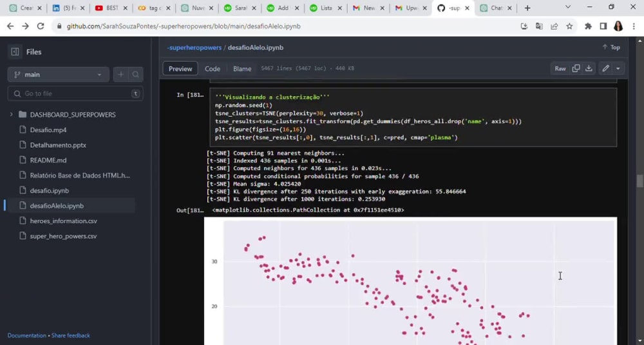
Task: Switch to the Code tab
Action: [213, 68]
